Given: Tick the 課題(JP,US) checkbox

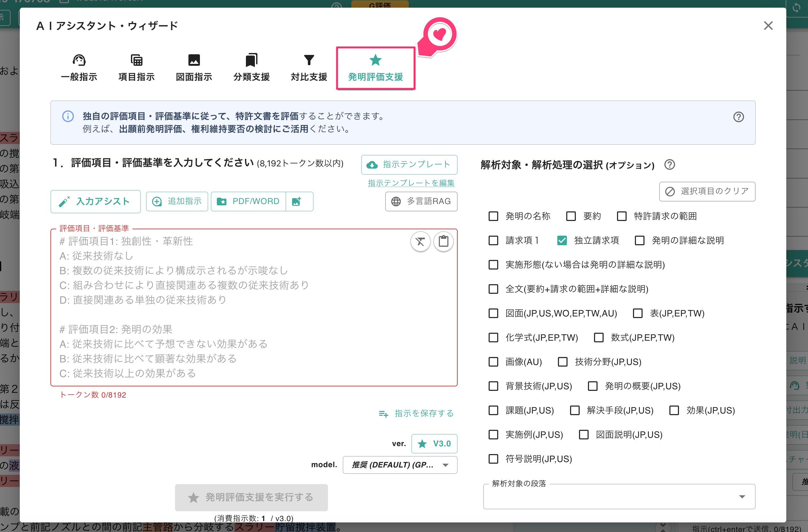Looking at the screenshot, I should [493, 410].
